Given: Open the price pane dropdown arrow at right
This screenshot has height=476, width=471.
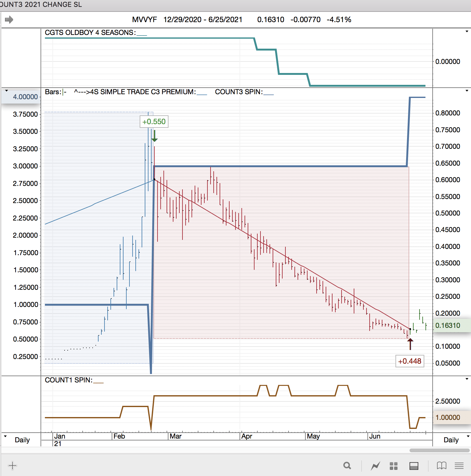Looking at the screenshot, I should click(x=467, y=91).
